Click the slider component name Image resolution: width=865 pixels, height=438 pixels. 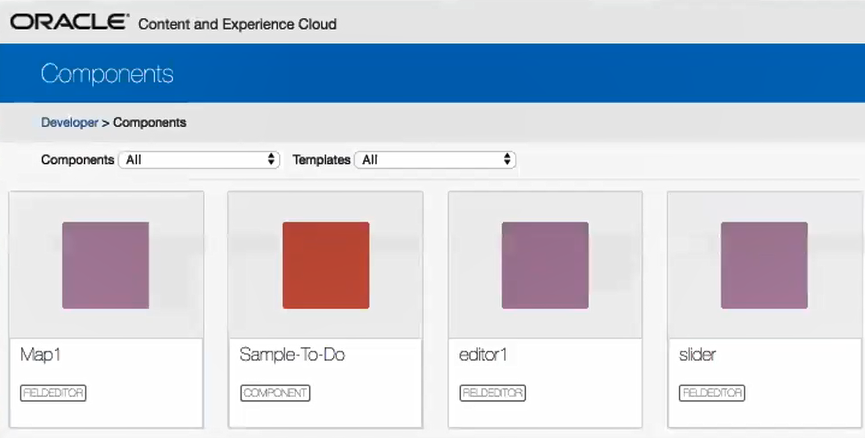tap(697, 355)
